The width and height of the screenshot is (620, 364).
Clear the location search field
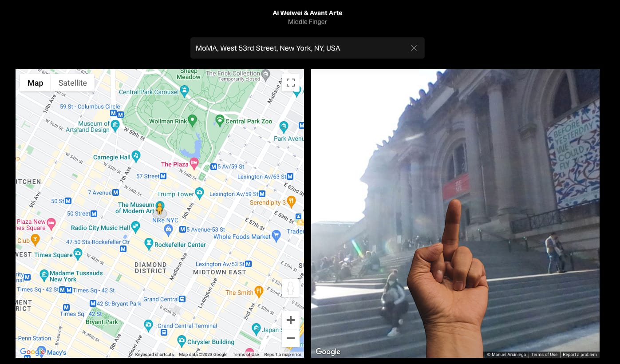tap(414, 48)
